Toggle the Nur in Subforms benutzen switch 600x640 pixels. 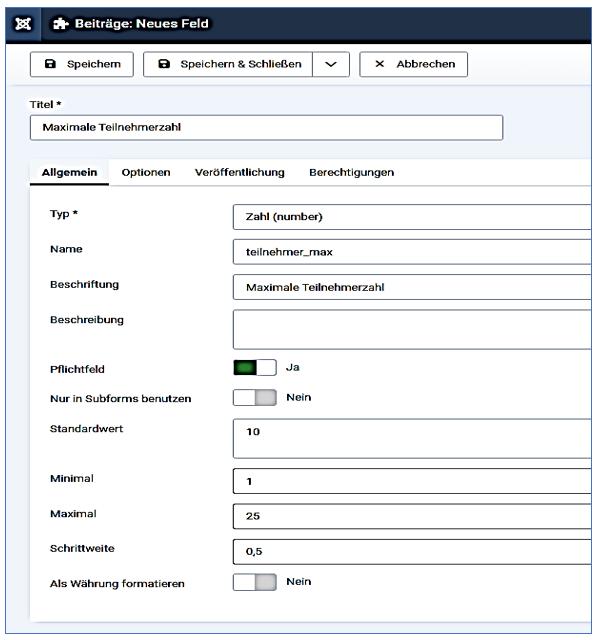click(x=252, y=398)
